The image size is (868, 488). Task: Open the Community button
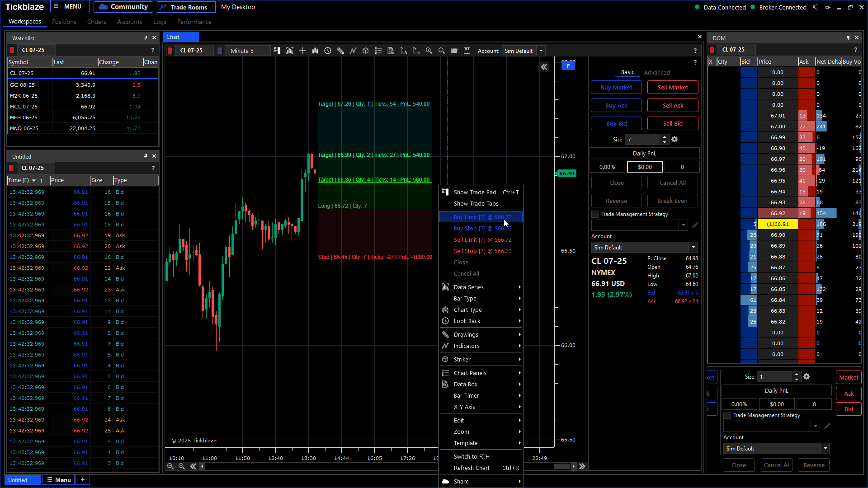[123, 7]
